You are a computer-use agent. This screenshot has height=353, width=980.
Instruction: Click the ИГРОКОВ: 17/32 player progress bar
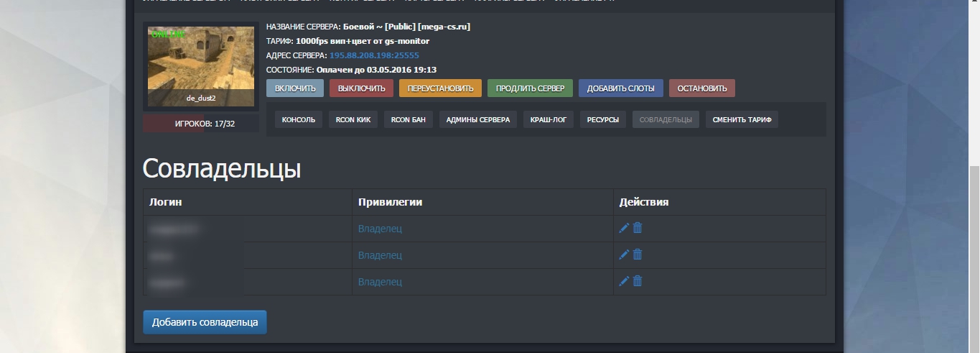[201, 124]
